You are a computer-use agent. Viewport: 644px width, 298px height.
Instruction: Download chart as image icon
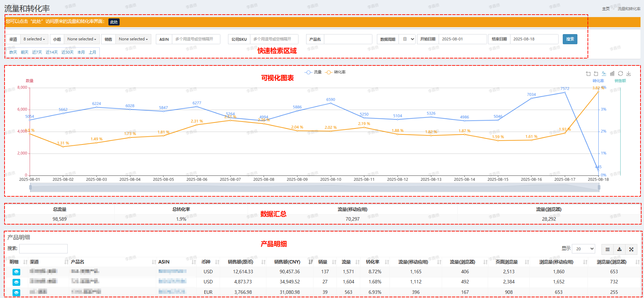(629, 73)
